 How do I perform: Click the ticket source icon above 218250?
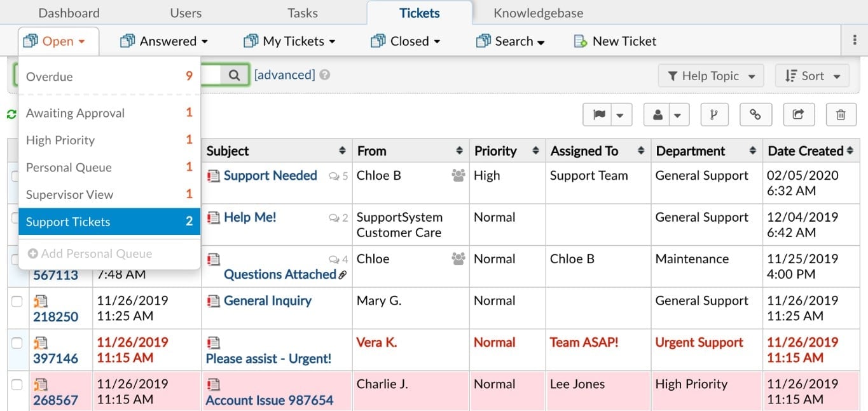point(40,301)
